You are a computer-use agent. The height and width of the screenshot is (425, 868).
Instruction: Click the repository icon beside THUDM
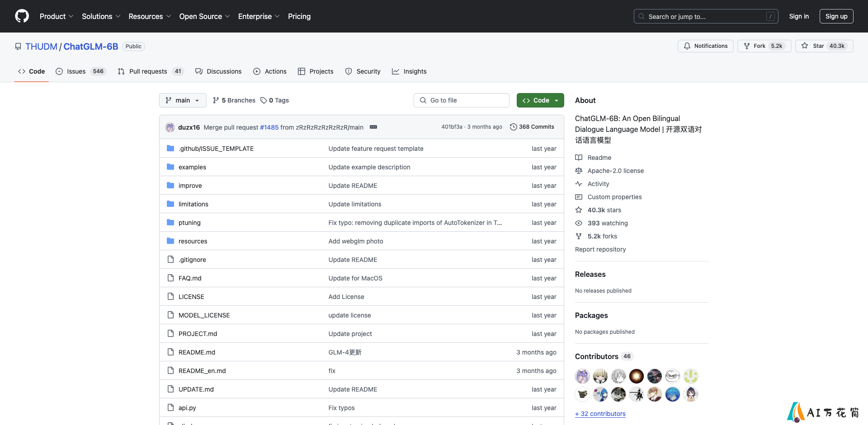click(18, 47)
